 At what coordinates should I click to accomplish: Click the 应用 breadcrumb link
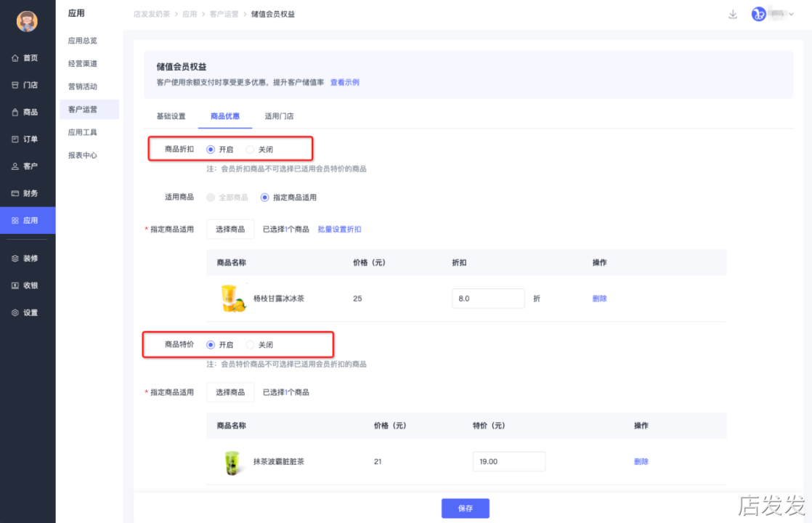190,15
